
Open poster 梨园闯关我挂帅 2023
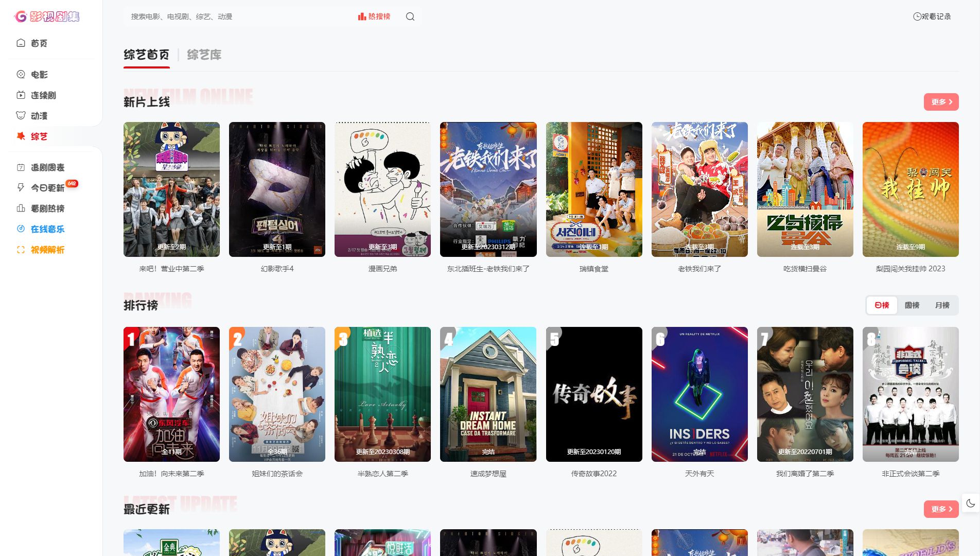tap(911, 189)
